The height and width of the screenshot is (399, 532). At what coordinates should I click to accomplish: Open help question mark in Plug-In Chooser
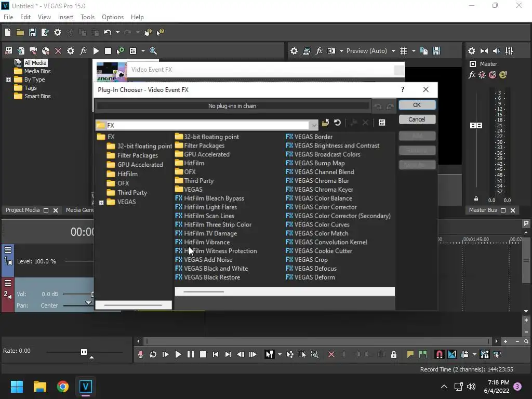click(x=403, y=89)
